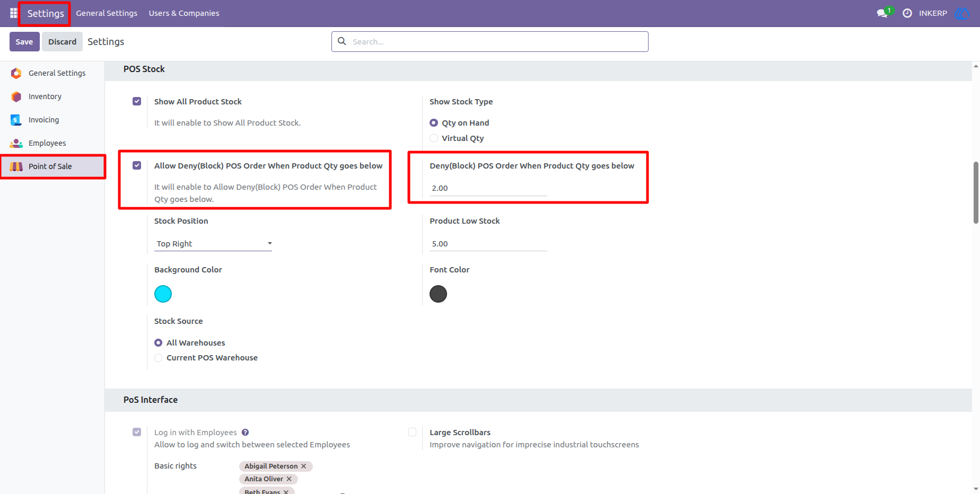Screen dimensions: 980x494
Task: Click the Settings app title
Action: (x=46, y=13)
